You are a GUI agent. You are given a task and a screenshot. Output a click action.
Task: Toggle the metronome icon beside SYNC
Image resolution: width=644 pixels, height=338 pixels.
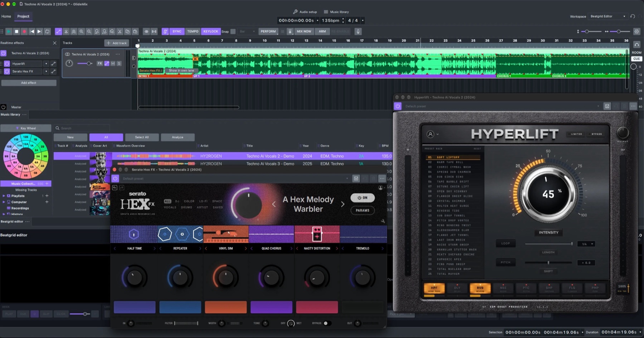(x=165, y=32)
